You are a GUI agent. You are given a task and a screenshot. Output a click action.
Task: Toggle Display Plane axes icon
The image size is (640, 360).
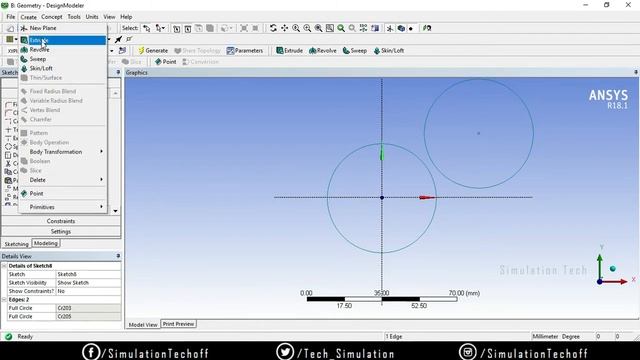(390, 28)
